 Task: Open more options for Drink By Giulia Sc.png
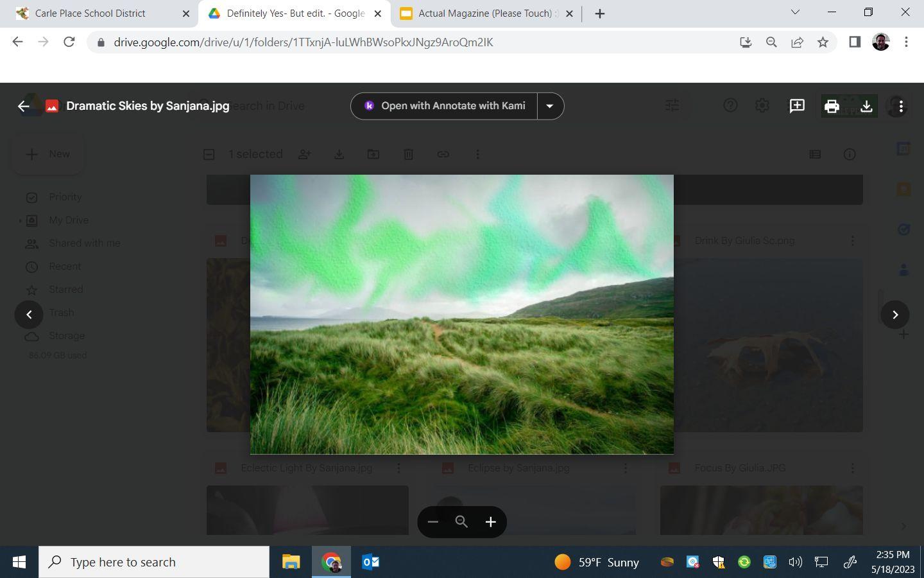point(852,241)
